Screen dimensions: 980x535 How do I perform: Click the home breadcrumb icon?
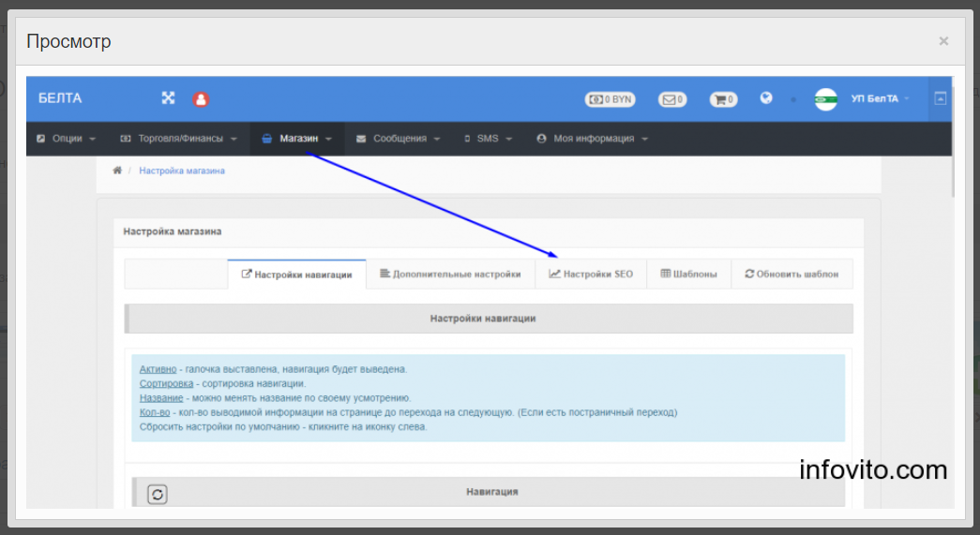click(117, 171)
